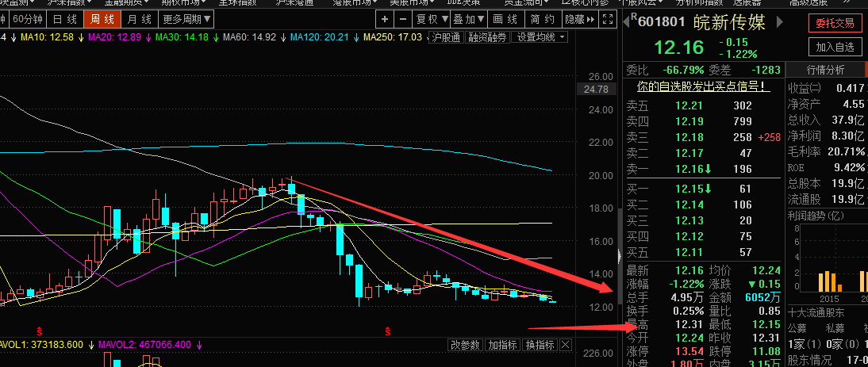Screen dimensions: 868x367
Task: Click the cyan arrow after MA120 value
Action: (x=356, y=37)
